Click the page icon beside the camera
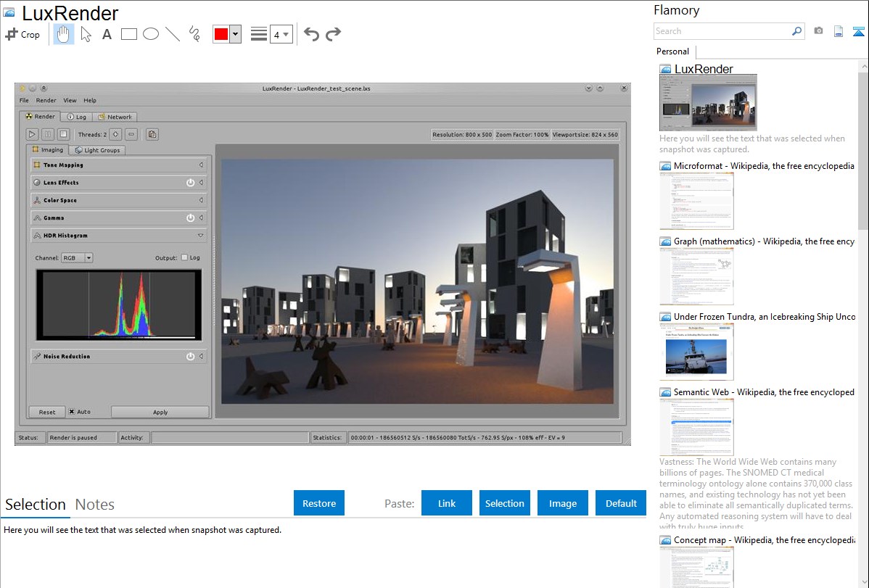This screenshot has height=588, width=869. [839, 31]
